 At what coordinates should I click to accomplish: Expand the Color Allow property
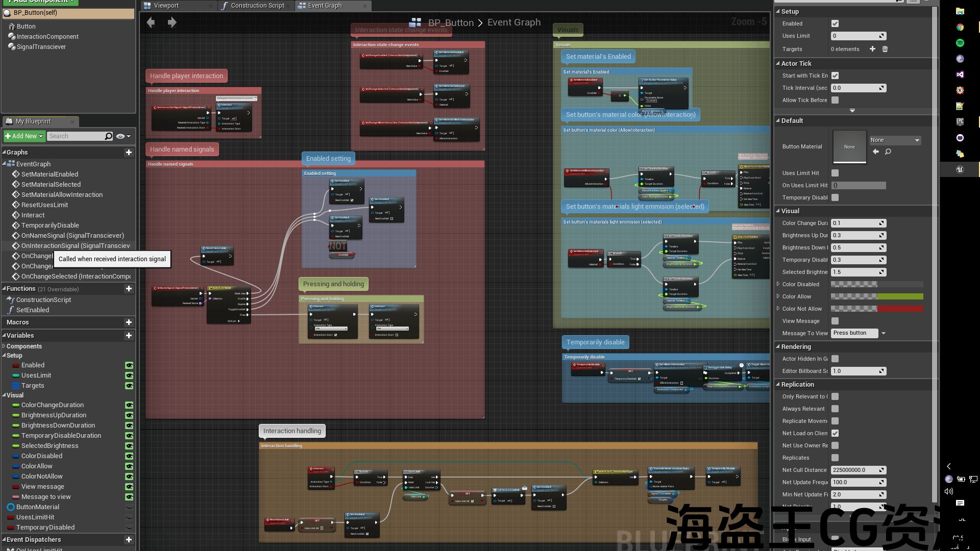778,296
